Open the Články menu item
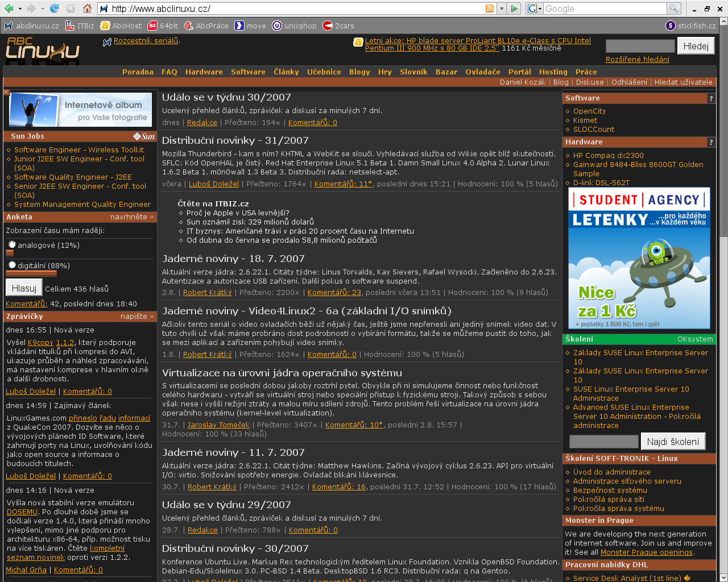The width and height of the screenshot is (728, 582). 286,72
